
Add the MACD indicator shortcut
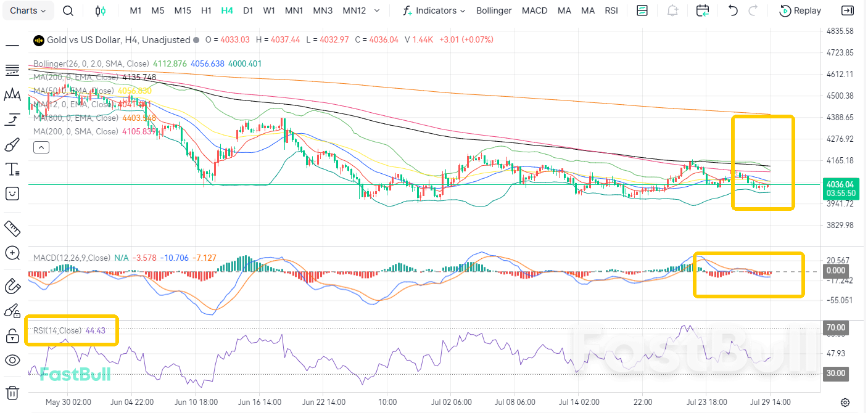coord(534,10)
